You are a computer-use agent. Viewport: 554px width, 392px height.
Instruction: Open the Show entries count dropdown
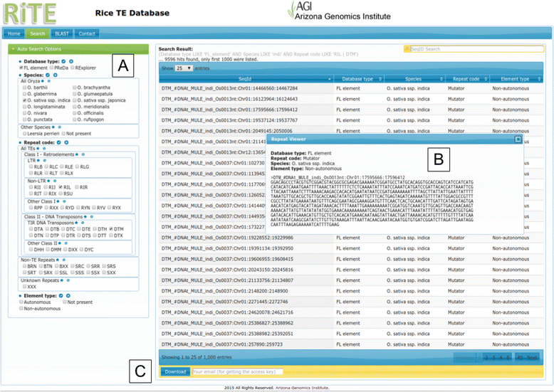[183, 68]
